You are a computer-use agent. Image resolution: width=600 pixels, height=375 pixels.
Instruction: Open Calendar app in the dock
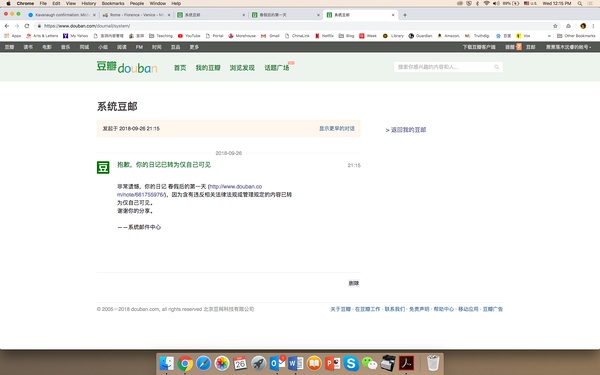(240, 363)
